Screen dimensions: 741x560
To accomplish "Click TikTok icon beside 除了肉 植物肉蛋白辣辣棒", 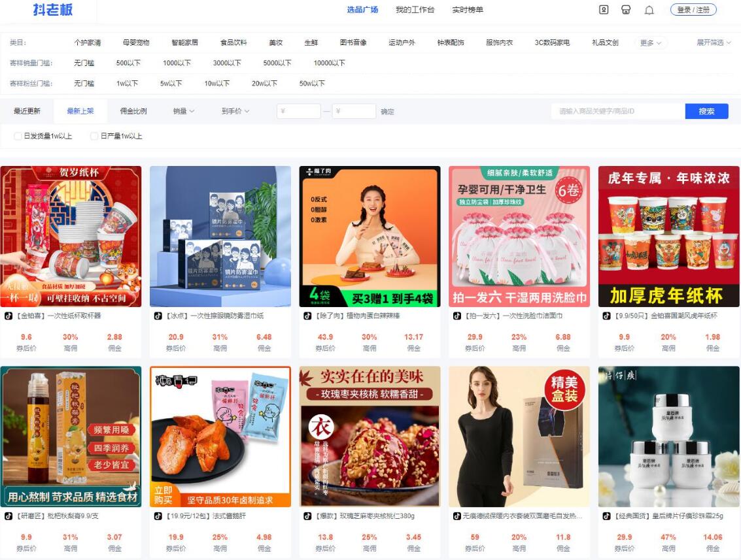I will click(307, 316).
